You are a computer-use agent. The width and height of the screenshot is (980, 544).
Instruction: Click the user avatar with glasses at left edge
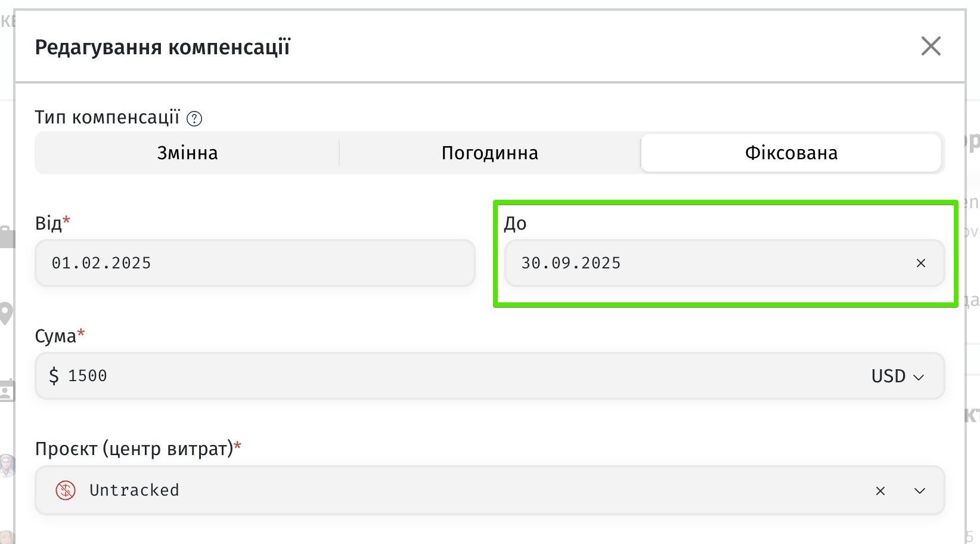[x=6, y=465]
